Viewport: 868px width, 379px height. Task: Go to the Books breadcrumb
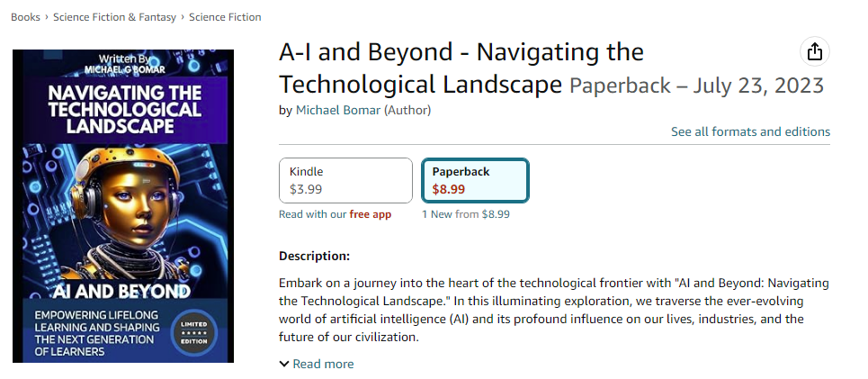(25, 17)
